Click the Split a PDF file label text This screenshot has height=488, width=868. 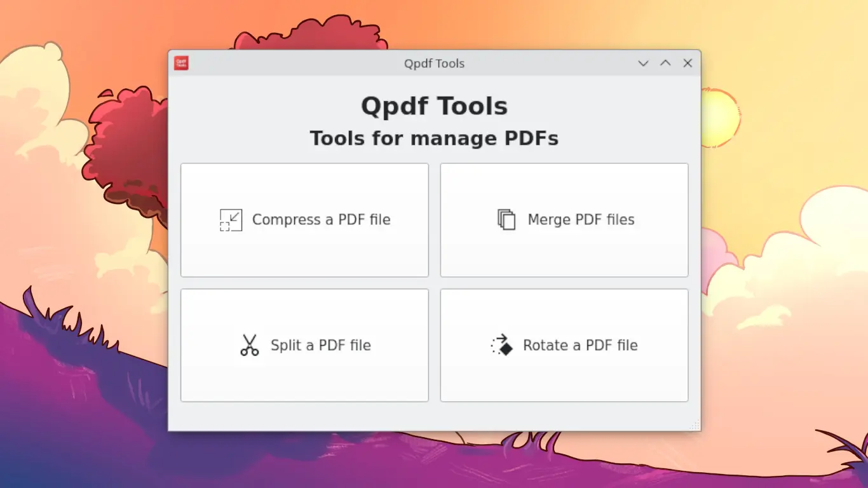(x=321, y=345)
